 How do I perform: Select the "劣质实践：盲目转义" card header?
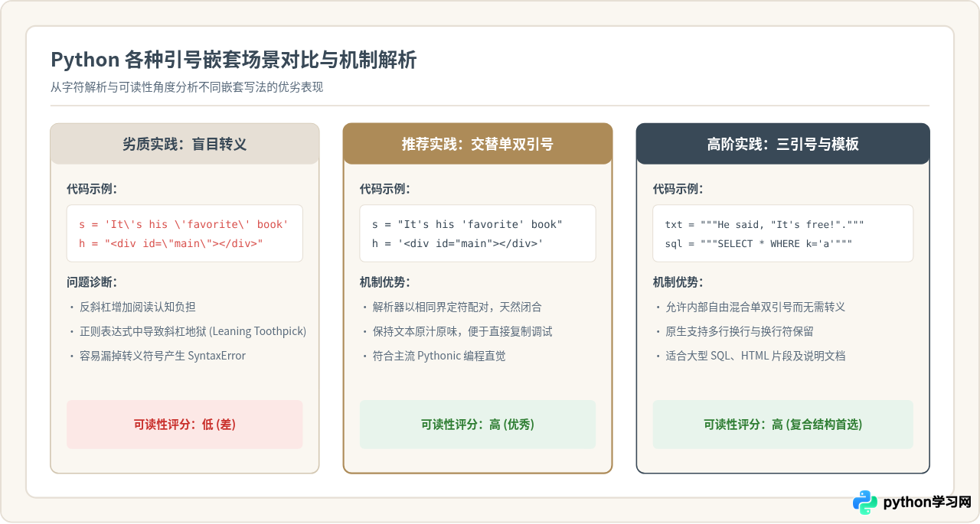pyautogui.click(x=185, y=144)
